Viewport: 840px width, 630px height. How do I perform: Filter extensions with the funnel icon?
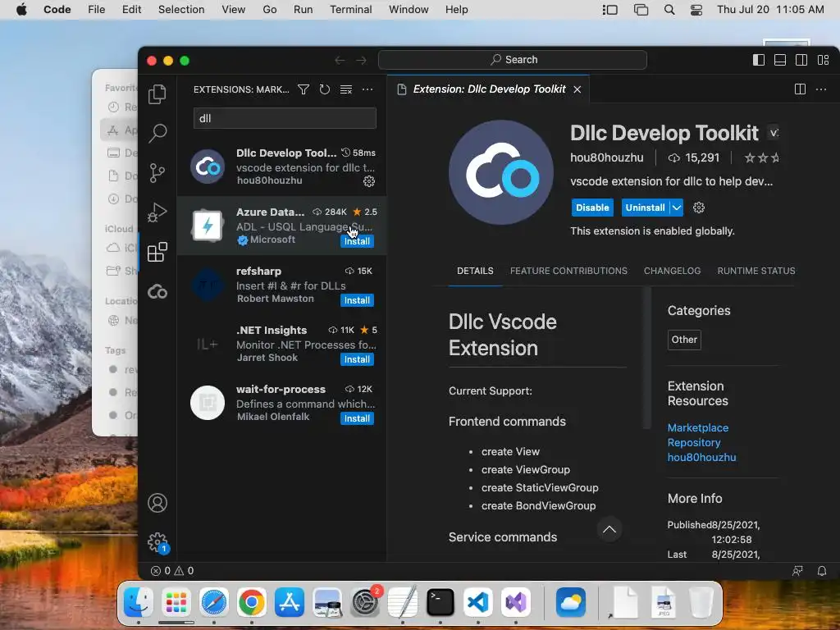[x=304, y=89]
